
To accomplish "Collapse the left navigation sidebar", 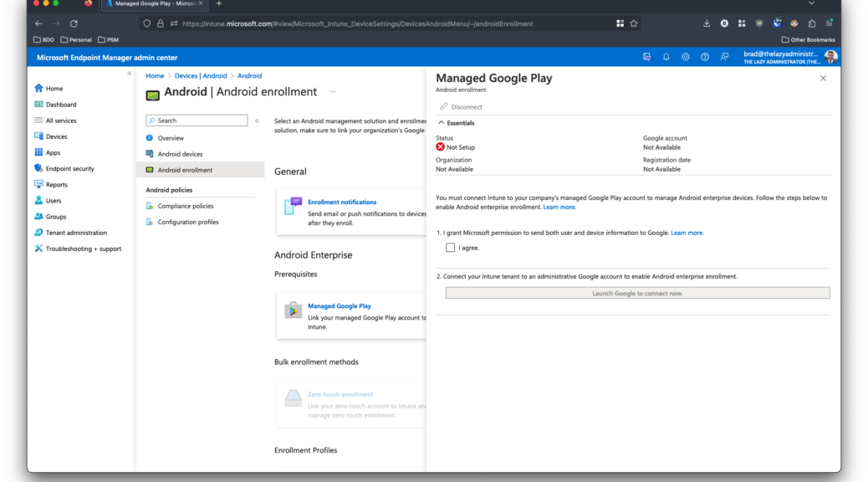I will tap(129, 73).
